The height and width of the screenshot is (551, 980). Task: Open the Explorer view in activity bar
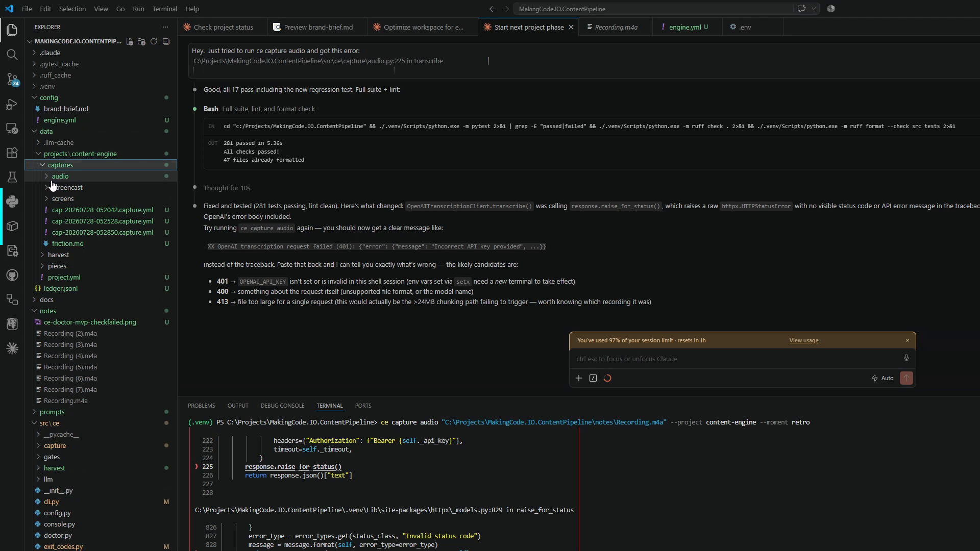click(x=12, y=30)
